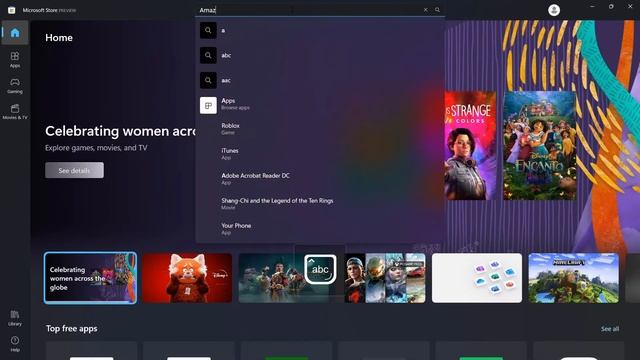Select the search suggestion 'a'
640x360 pixels.
pyautogui.click(x=320, y=31)
